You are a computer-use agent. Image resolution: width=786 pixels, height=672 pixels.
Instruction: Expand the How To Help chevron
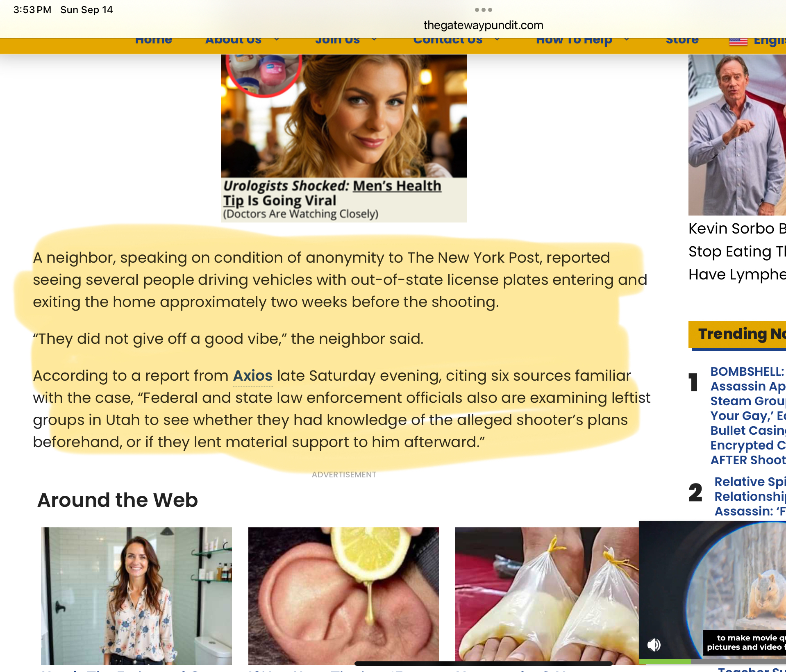(627, 40)
